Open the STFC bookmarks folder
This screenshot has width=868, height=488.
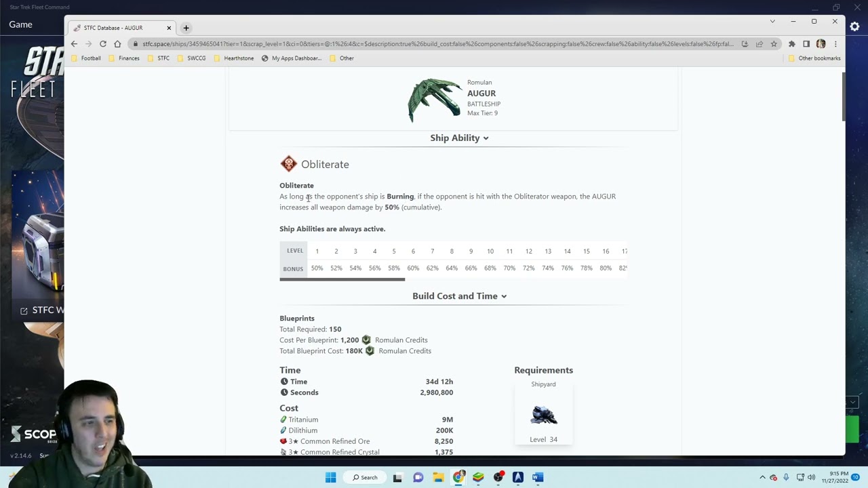click(x=159, y=58)
